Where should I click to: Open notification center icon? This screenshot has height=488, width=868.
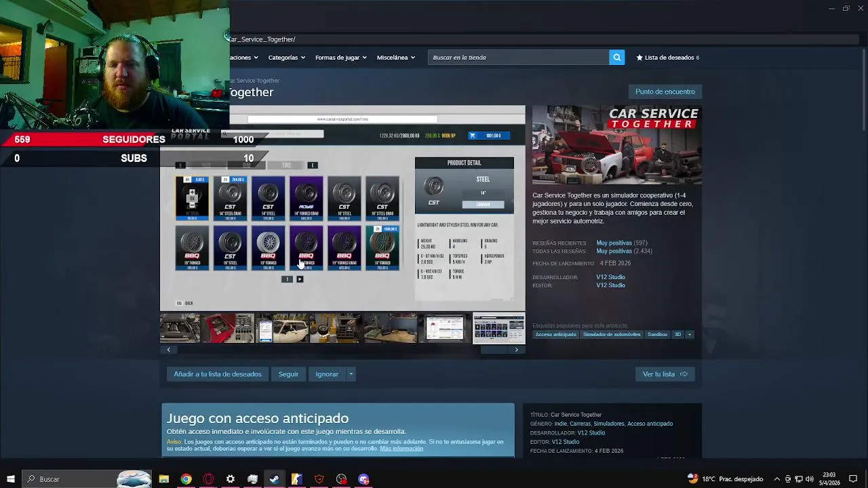853,479
